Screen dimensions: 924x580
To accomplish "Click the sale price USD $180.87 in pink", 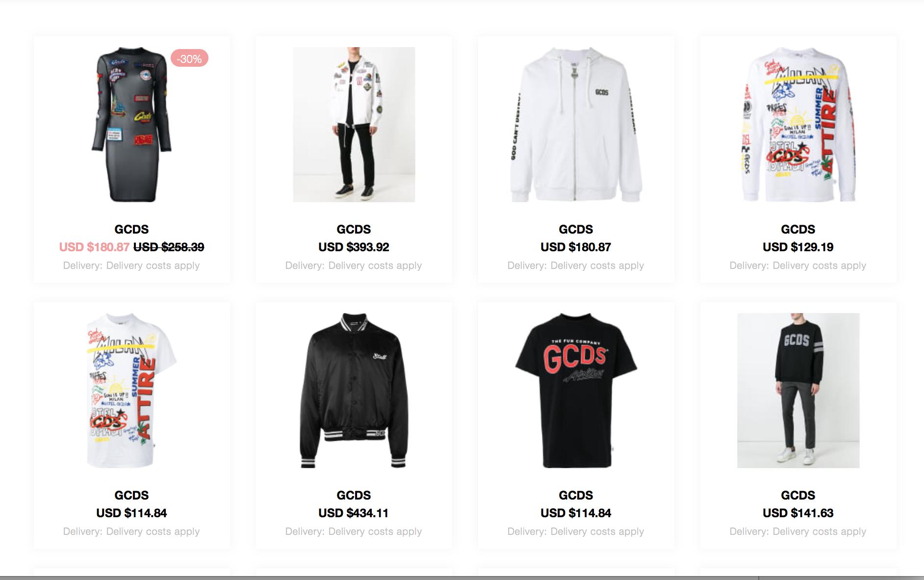I will coord(94,247).
